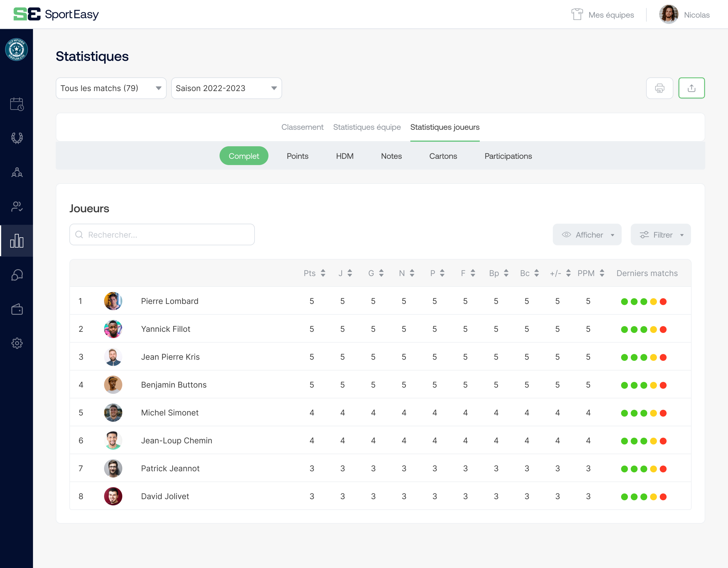
Task: Click the Rechercher search field
Action: [x=162, y=235]
